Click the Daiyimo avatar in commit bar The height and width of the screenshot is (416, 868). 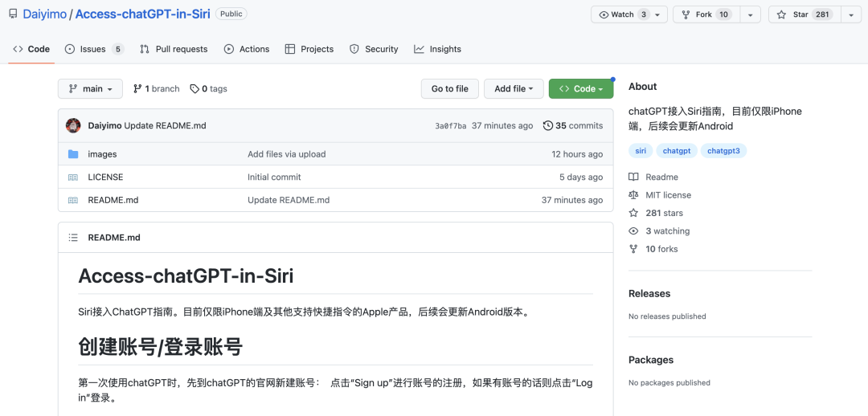[74, 125]
